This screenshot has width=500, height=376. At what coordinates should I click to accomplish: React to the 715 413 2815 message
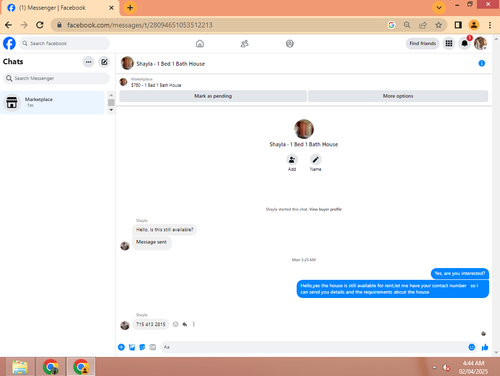coord(176,324)
